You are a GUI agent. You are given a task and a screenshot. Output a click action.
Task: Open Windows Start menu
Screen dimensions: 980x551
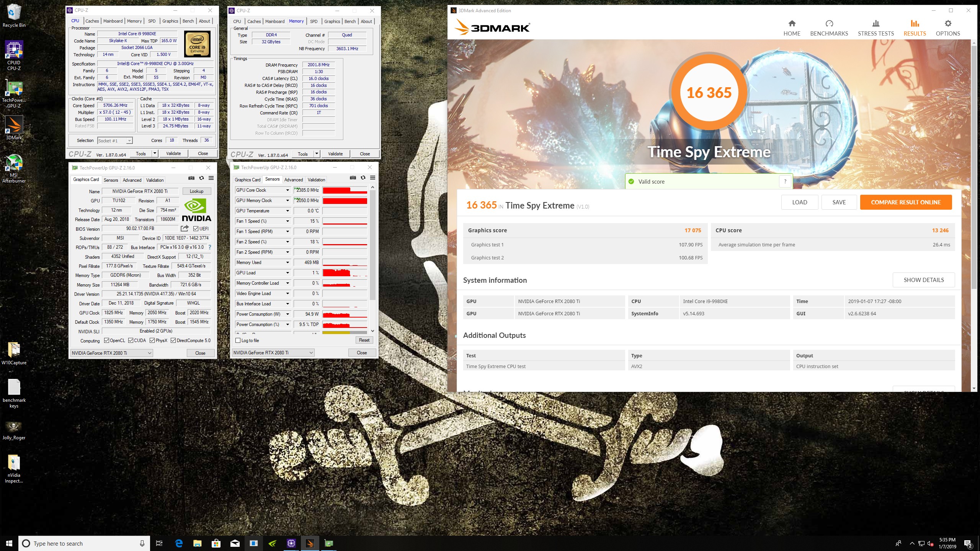point(9,543)
